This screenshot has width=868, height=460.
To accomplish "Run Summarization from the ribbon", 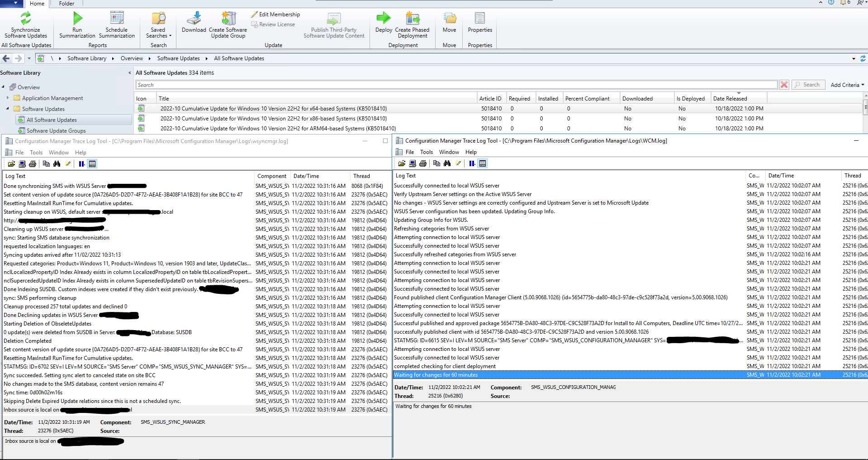I will click(77, 25).
